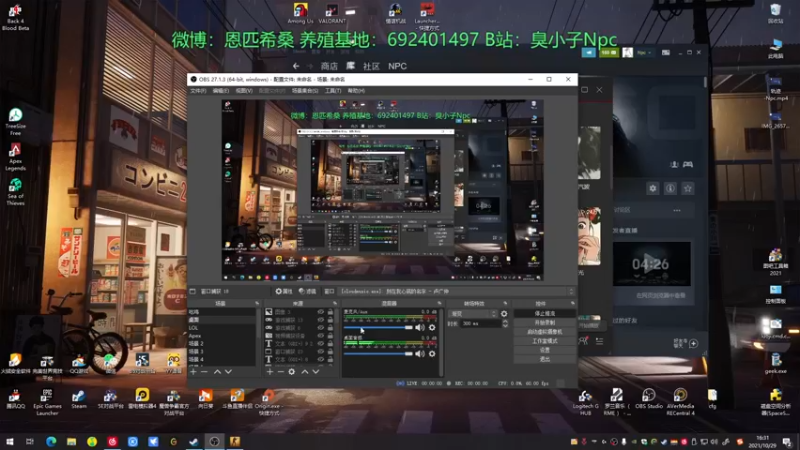Image resolution: width=800 pixels, height=450 pixels.
Task: Mute the 麦克风/Aux speaker icon
Action: pos(420,328)
